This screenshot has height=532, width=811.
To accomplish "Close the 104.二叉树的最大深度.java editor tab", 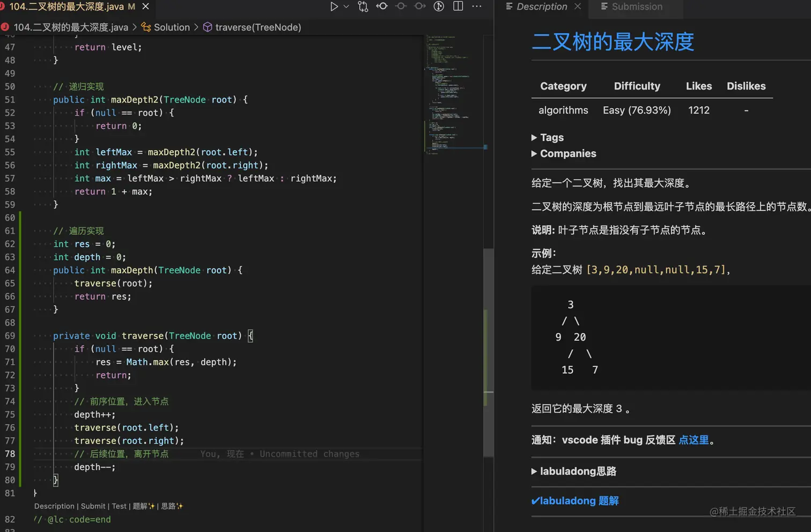I will point(146,6).
